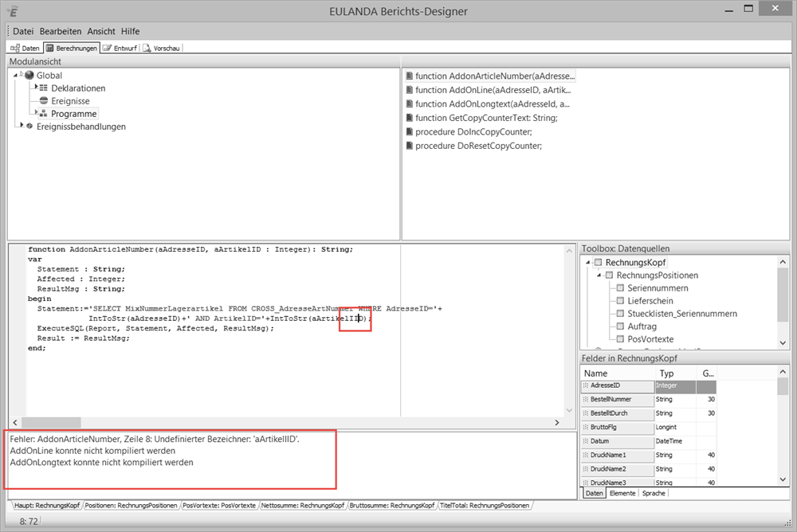The image size is (797, 532).
Task: Switch to the Elemente toolbox tab
Action: coord(622,494)
